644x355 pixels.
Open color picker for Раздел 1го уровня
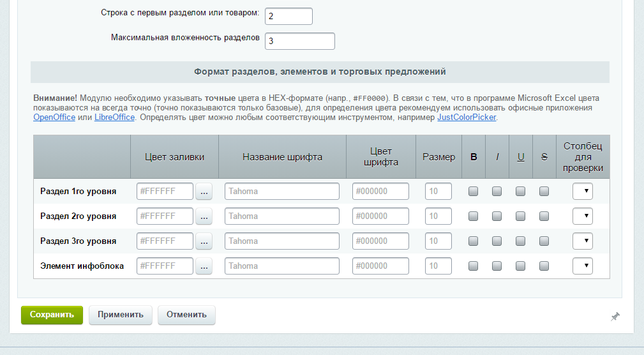[x=204, y=192]
